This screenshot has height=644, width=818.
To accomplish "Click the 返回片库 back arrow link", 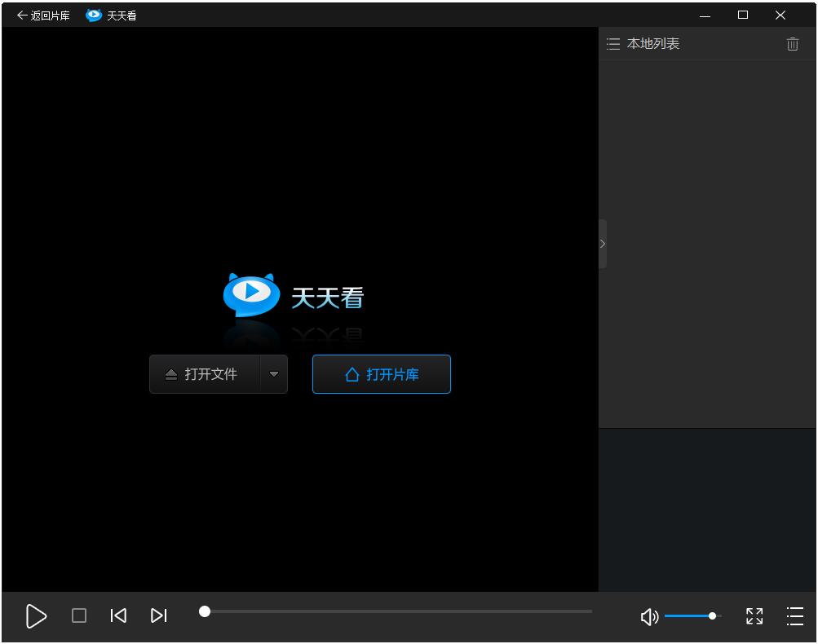I will coord(43,15).
